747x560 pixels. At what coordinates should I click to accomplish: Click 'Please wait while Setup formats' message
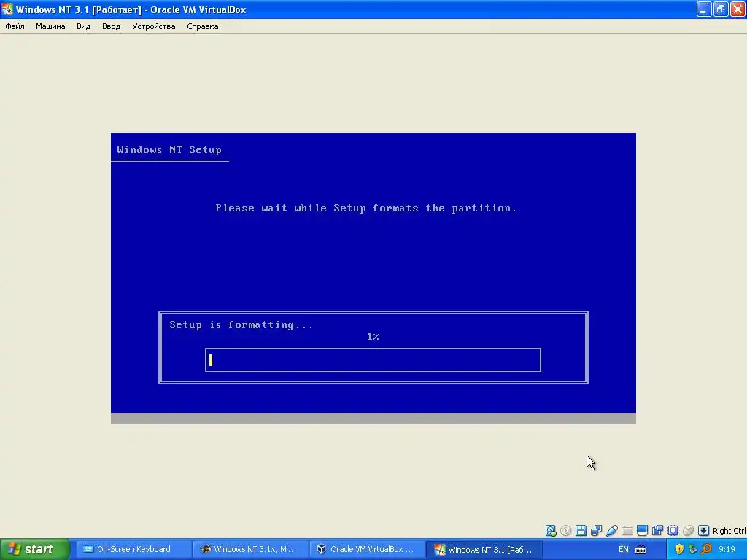366,208
